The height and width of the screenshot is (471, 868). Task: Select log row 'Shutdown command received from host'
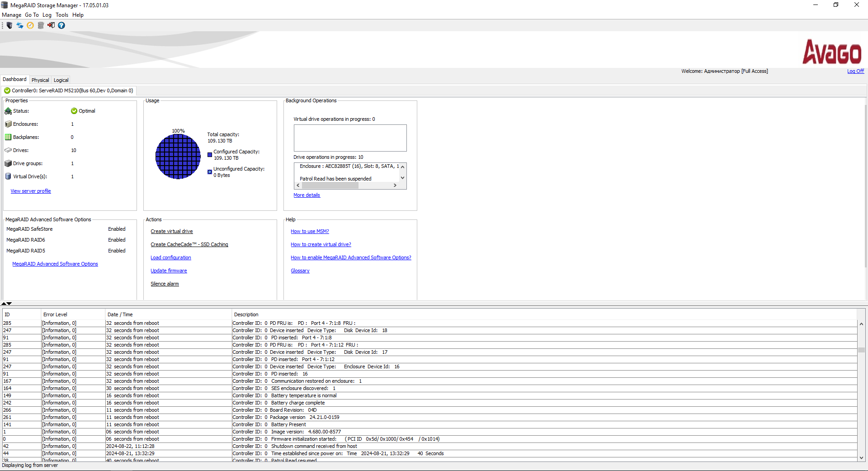429,446
